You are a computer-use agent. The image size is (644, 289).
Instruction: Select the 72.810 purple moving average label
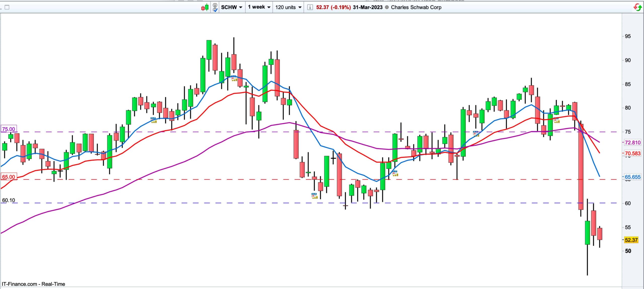(632, 143)
